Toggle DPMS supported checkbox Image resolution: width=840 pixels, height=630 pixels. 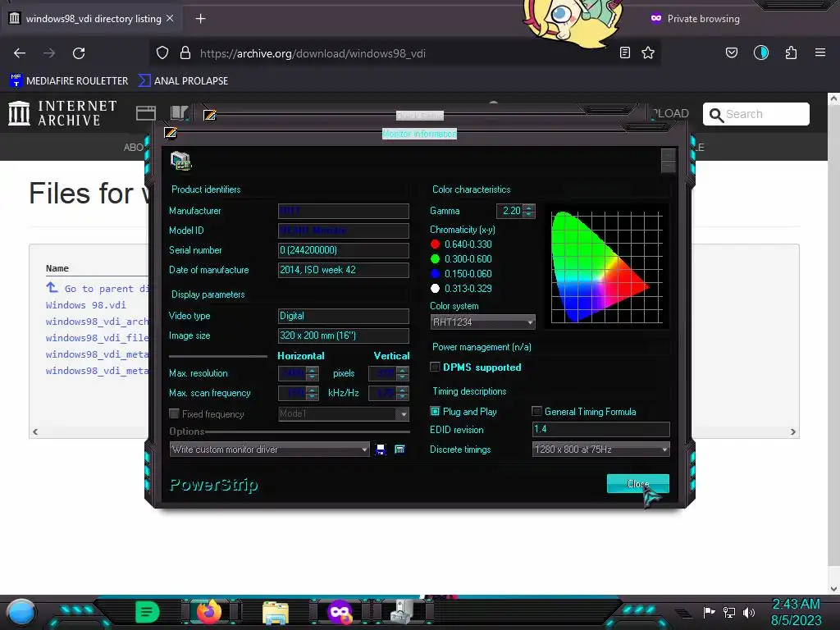pos(435,367)
